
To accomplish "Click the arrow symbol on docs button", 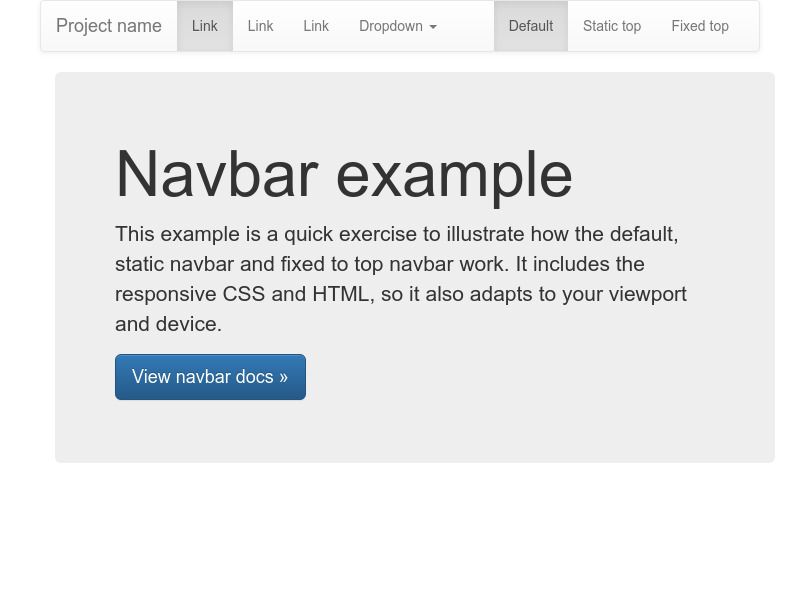I will coord(283,377).
